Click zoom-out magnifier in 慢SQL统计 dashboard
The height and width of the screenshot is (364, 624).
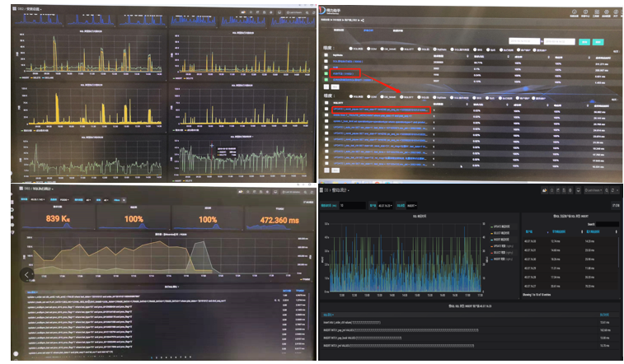click(x=607, y=190)
